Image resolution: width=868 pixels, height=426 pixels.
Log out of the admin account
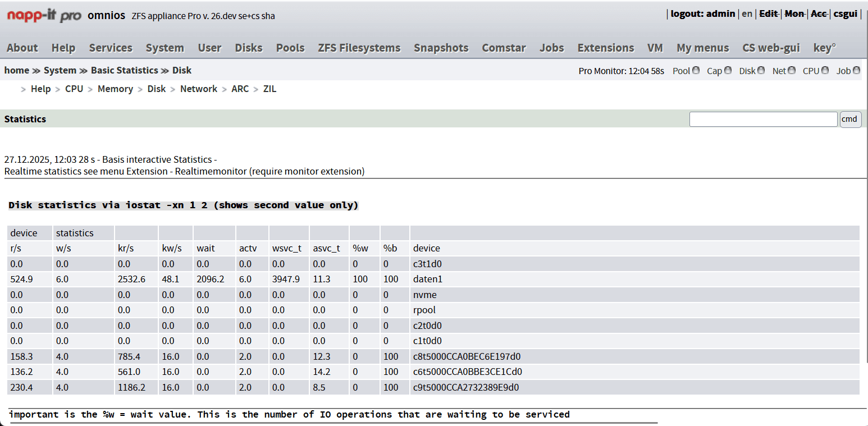point(703,13)
